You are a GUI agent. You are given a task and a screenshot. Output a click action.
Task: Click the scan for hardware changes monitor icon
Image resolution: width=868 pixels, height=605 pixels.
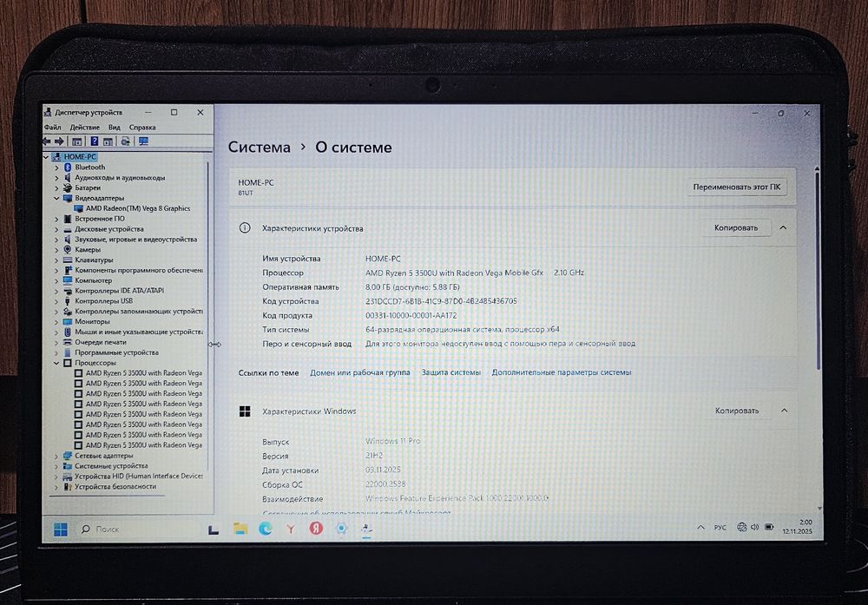(x=143, y=141)
